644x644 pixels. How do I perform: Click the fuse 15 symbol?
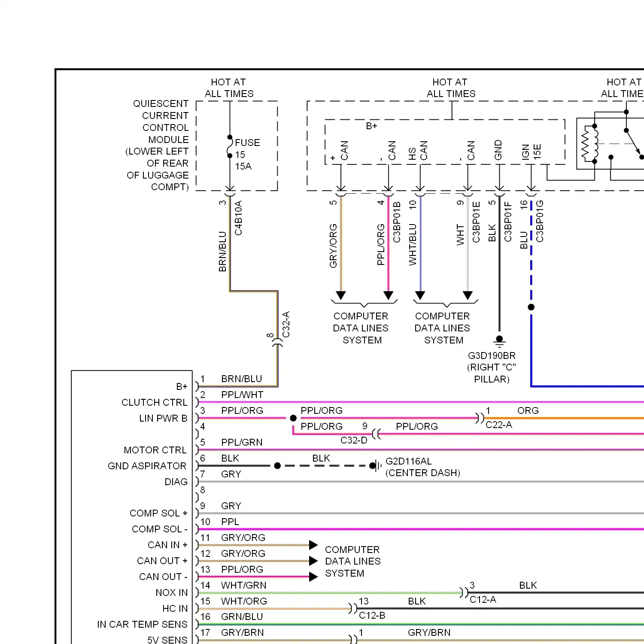(x=230, y=146)
